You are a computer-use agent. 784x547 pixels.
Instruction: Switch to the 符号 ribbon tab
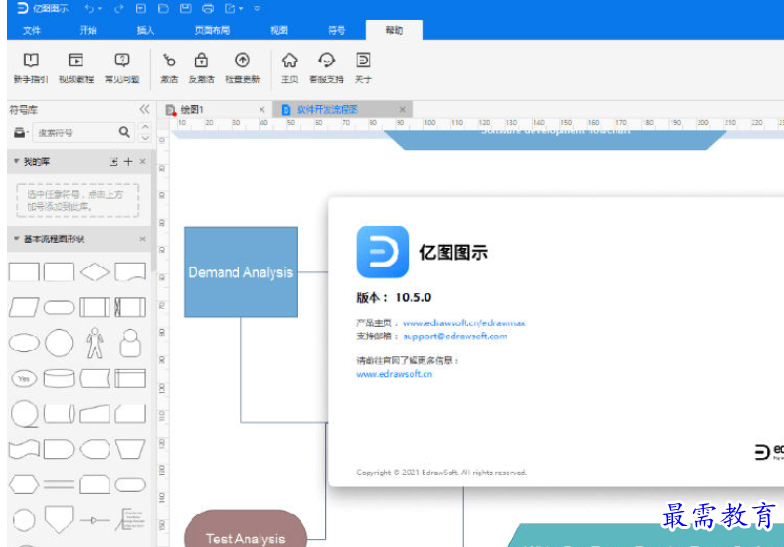tap(336, 30)
